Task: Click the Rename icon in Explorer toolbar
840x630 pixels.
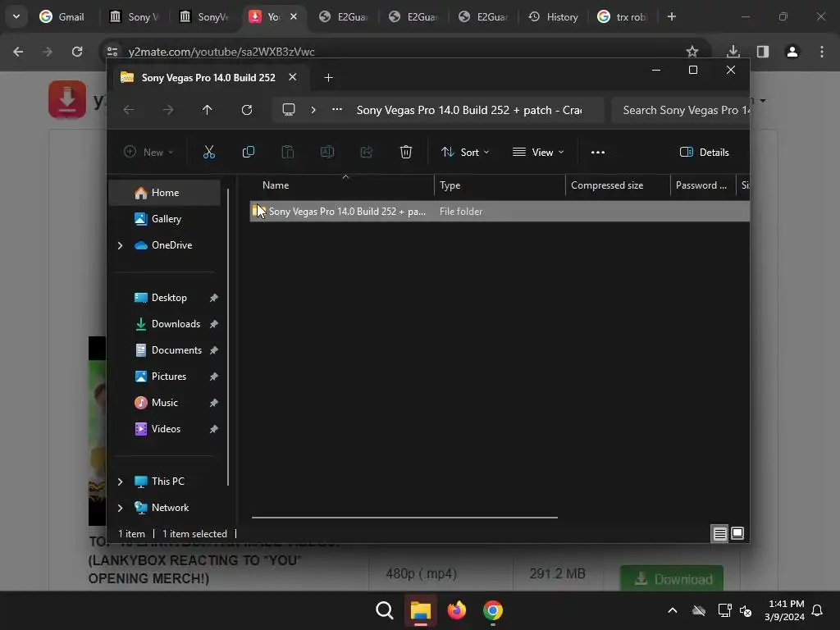Action: pyautogui.click(x=326, y=152)
